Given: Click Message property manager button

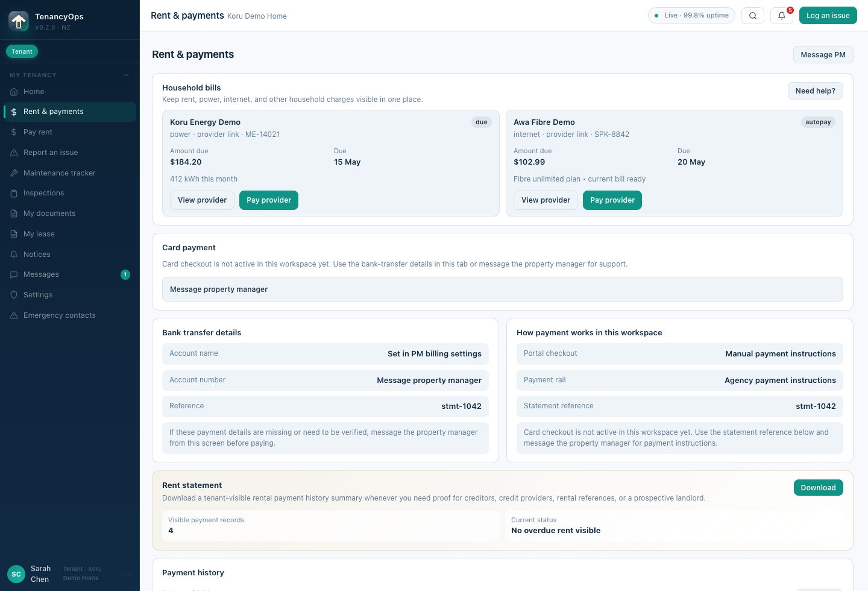Looking at the screenshot, I should coord(503,289).
